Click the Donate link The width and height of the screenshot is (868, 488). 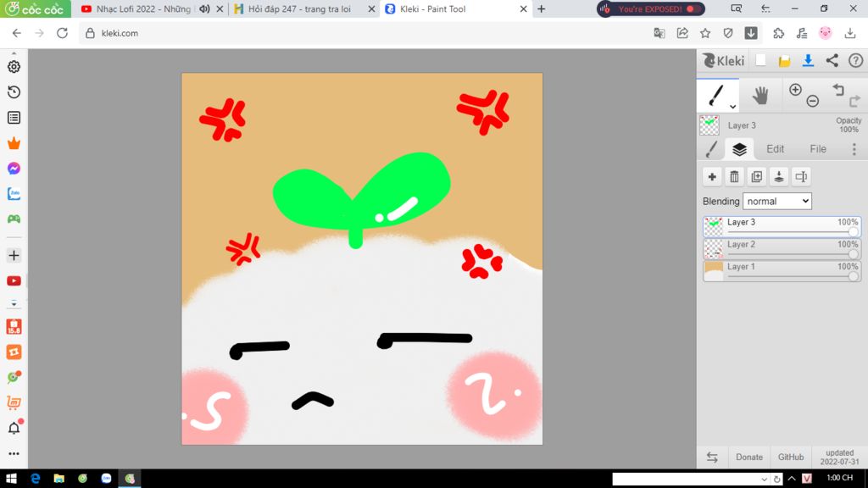coord(749,457)
